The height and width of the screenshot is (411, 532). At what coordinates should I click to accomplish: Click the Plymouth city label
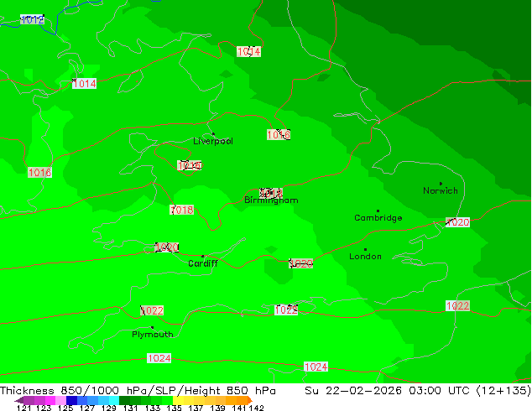[x=153, y=335]
